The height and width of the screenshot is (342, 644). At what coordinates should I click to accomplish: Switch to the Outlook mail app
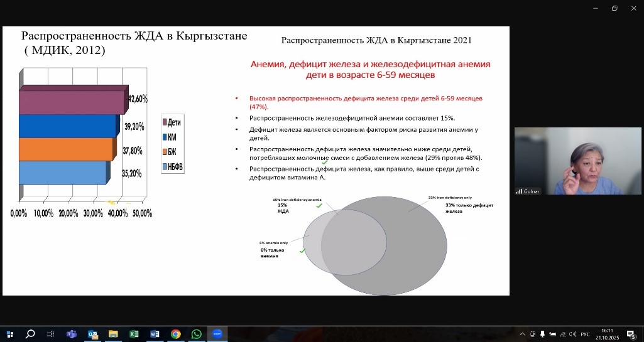pyautogui.click(x=92, y=334)
